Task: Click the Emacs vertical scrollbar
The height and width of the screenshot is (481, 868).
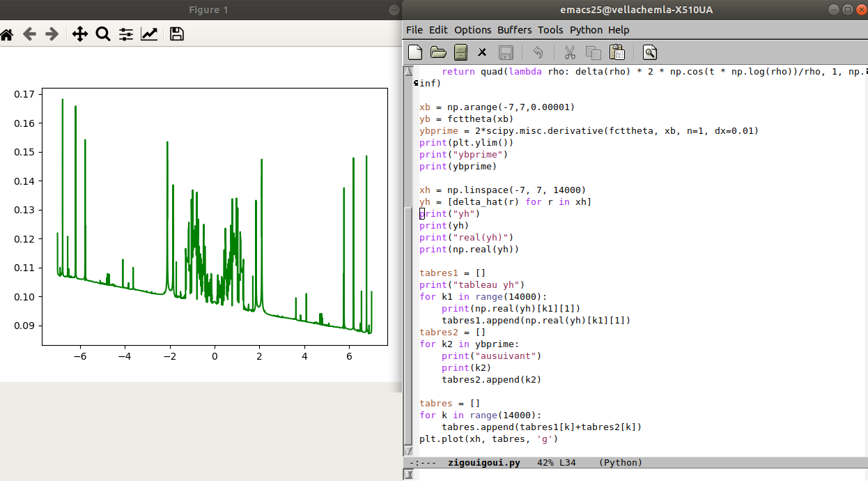Action: (x=408, y=279)
